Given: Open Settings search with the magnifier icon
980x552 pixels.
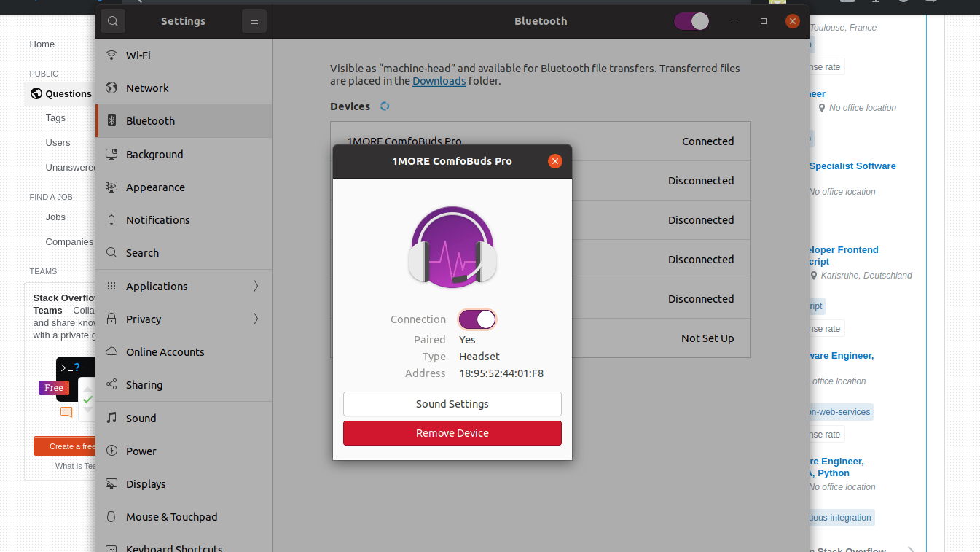Looking at the screenshot, I should 112,20.
